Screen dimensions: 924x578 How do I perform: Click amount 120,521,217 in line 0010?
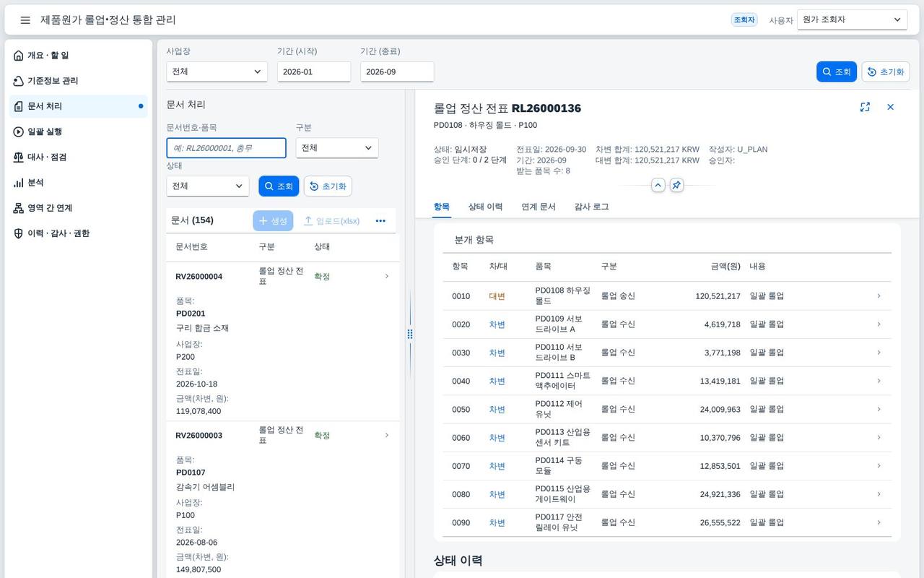pos(718,296)
